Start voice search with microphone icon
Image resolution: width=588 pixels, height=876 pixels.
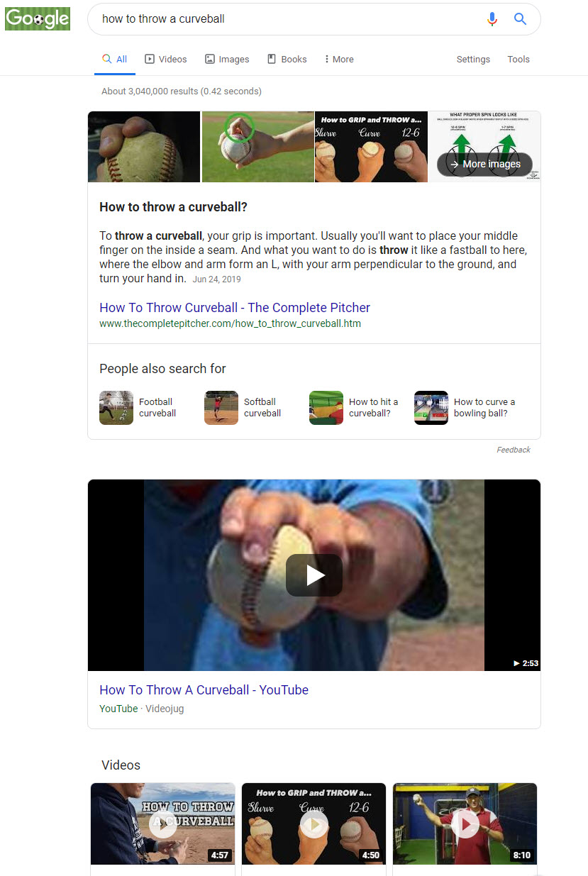[492, 19]
